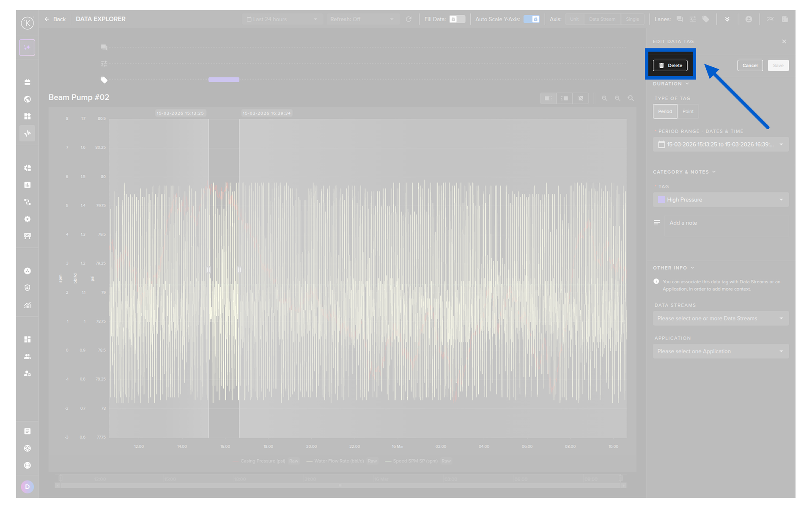Click Cancel in Edit Data Tag panel
This screenshot has width=812, height=508.
pyautogui.click(x=749, y=66)
